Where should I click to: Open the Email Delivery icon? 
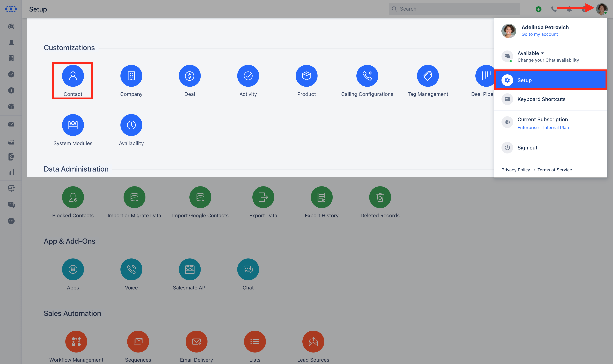(197, 341)
